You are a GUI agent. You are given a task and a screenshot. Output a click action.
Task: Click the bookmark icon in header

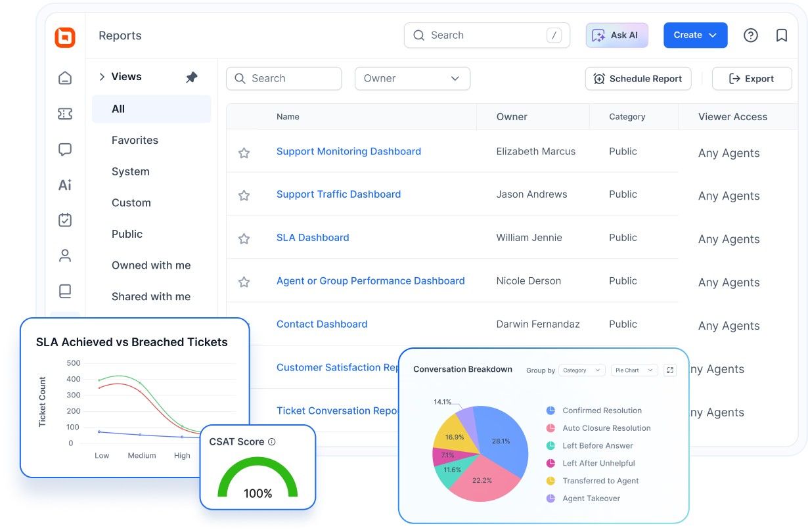pyautogui.click(x=781, y=35)
